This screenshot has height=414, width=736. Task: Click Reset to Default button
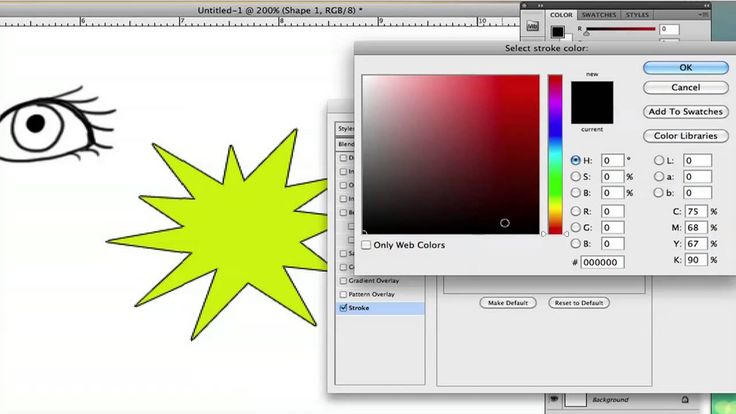pos(579,303)
